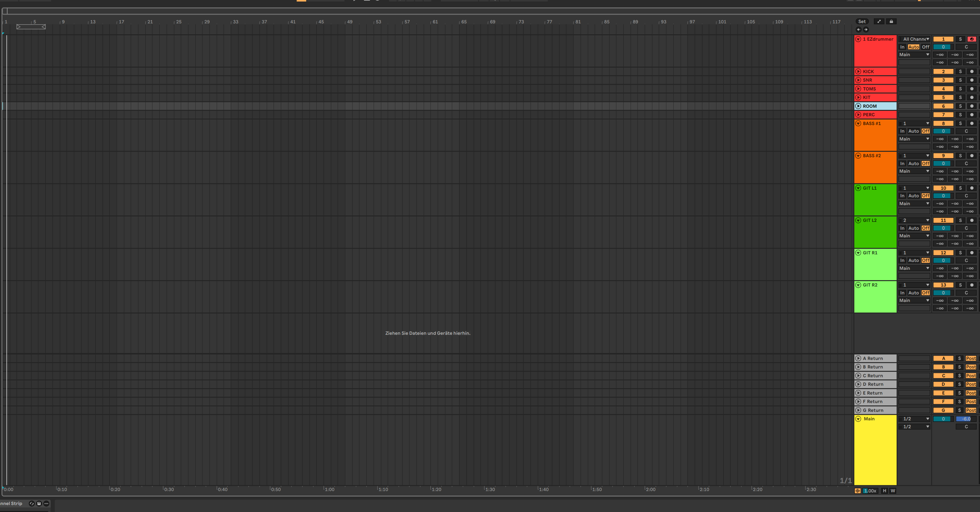The width and height of the screenshot is (980, 512).
Task: Toggle the lock envelopes padlock icon
Action: (x=891, y=21)
